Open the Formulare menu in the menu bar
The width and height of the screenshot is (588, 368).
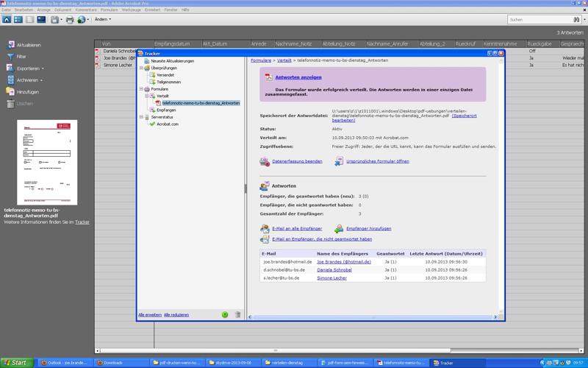(x=109, y=10)
